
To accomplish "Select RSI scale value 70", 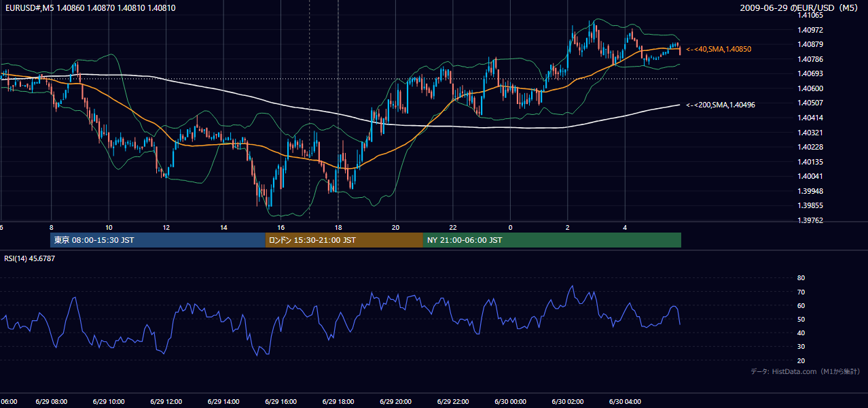I will pyautogui.click(x=801, y=292).
